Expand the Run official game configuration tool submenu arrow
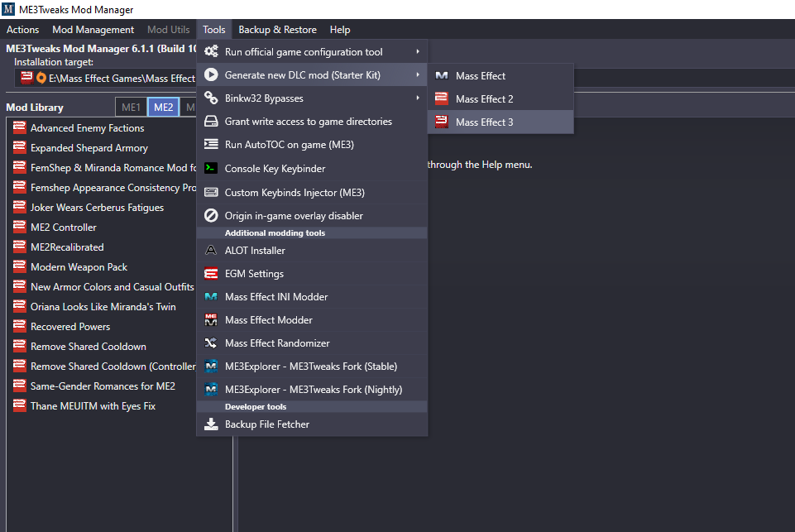The image size is (795, 532). (418, 52)
